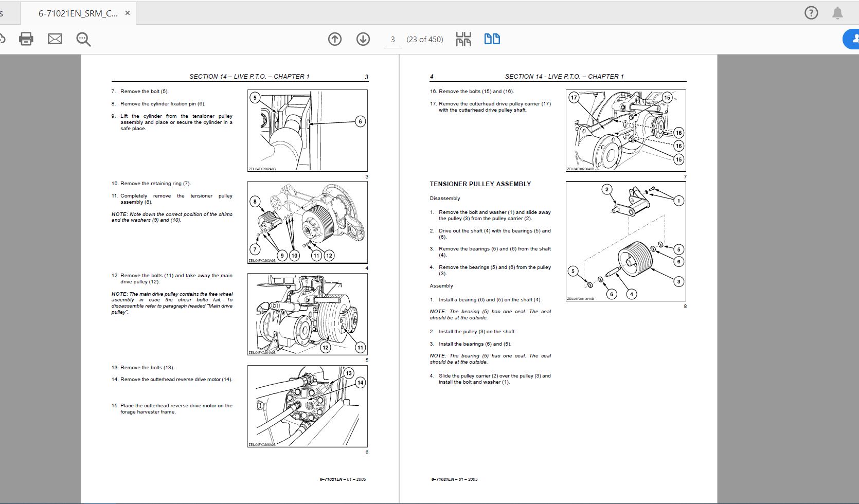This screenshot has width=859, height=504.
Task: Show notifications with the bell icon
Action: pos(838,13)
